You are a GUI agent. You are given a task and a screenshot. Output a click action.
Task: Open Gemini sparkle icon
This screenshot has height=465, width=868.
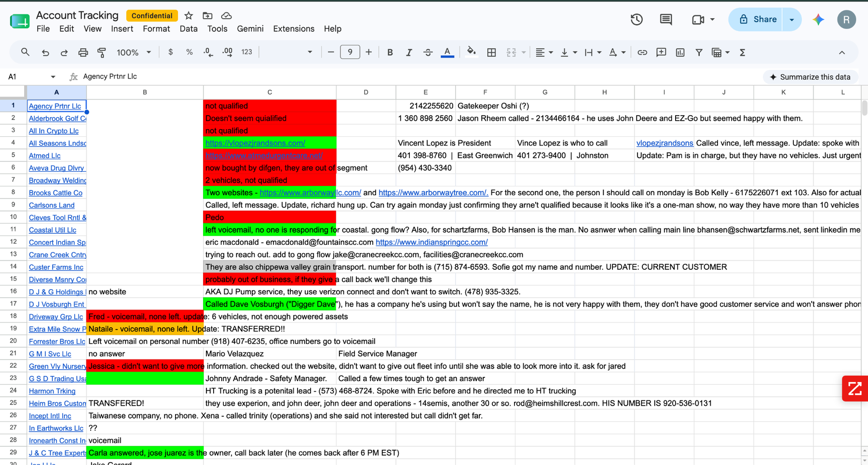818,19
